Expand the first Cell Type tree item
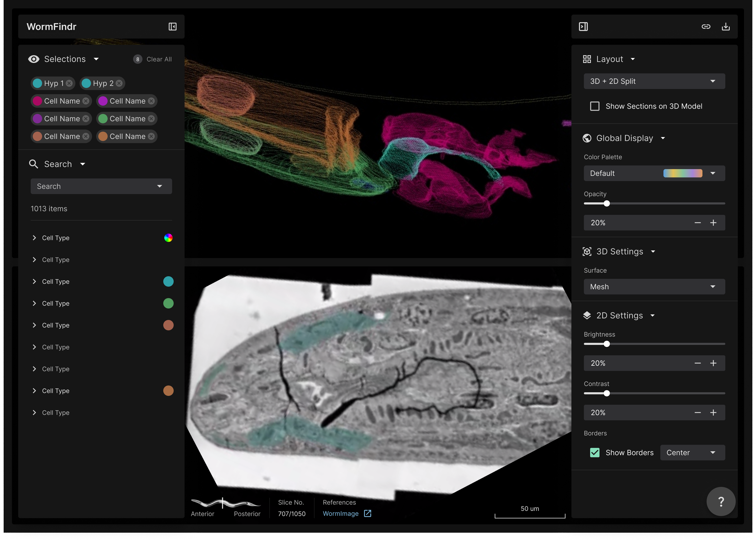The height and width of the screenshot is (540, 756). pos(34,238)
